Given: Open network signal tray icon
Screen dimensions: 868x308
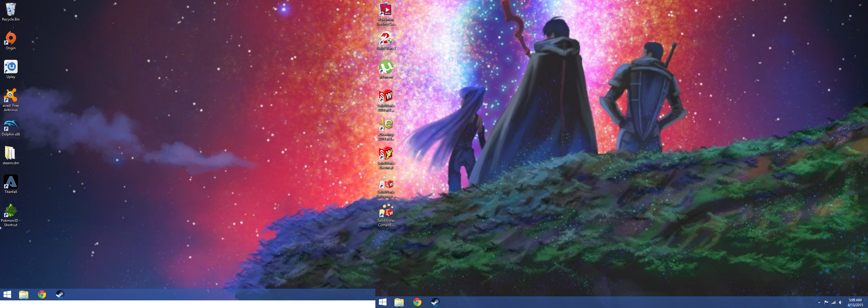Looking at the screenshot, I should [x=833, y=302].
